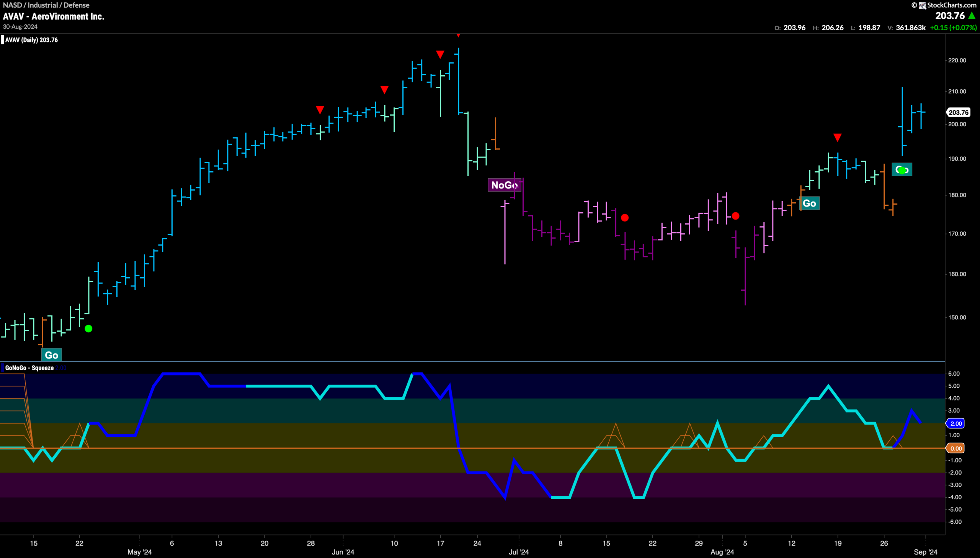Click the red triangle above 19 August
Screen dimensions: 980x558
(x=837, y=138)
